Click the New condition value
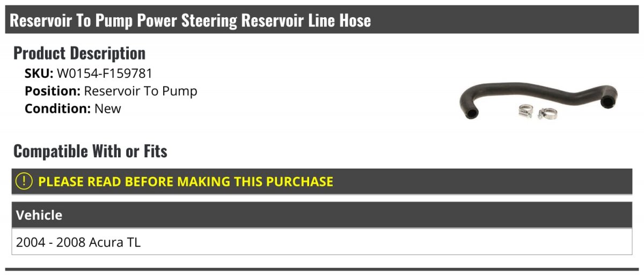The height and width of the screenshot is (276, 644). coord(108,108)
